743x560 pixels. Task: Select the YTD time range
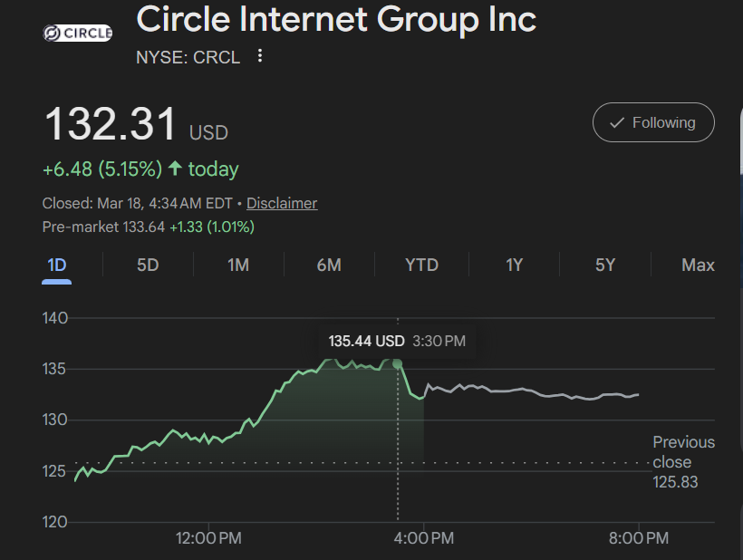click(420, 265)
